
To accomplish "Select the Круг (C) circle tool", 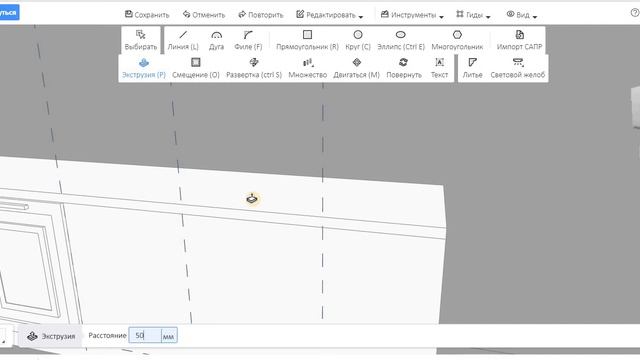I will [x=358, y=40].
